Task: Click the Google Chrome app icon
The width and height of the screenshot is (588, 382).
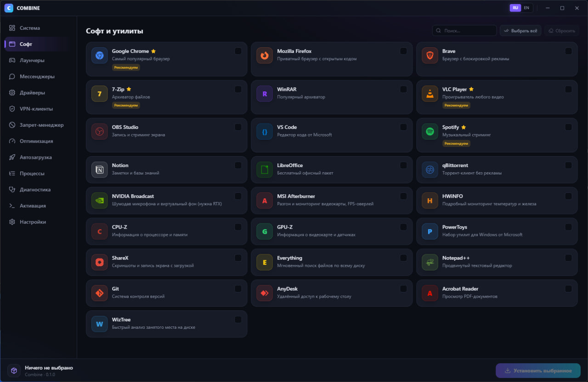Action: [x=99, y=56]
